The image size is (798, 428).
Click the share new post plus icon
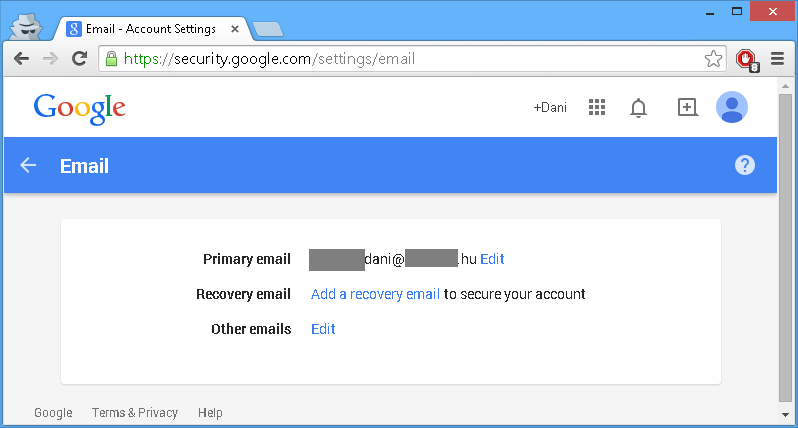point(688,107)
